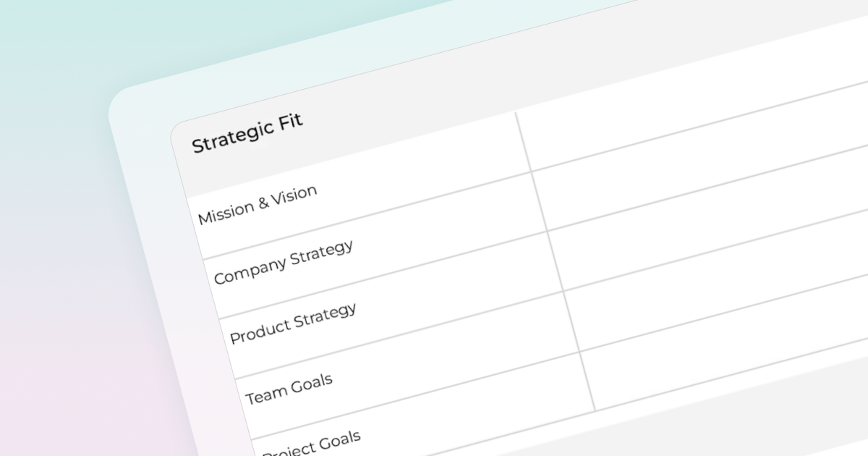Viewport: 868px width, 456px height.
Task: Select the Product Strategy row label
Action: [x=293, y=323]
